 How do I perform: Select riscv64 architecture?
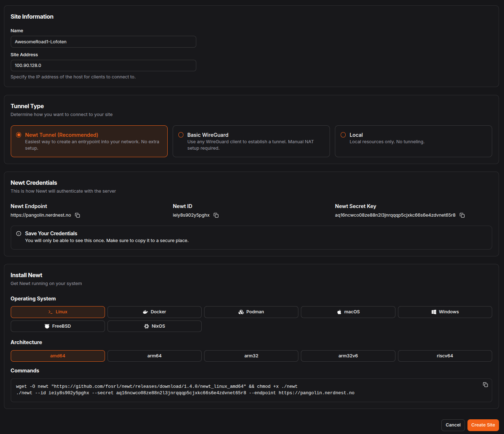445,356
